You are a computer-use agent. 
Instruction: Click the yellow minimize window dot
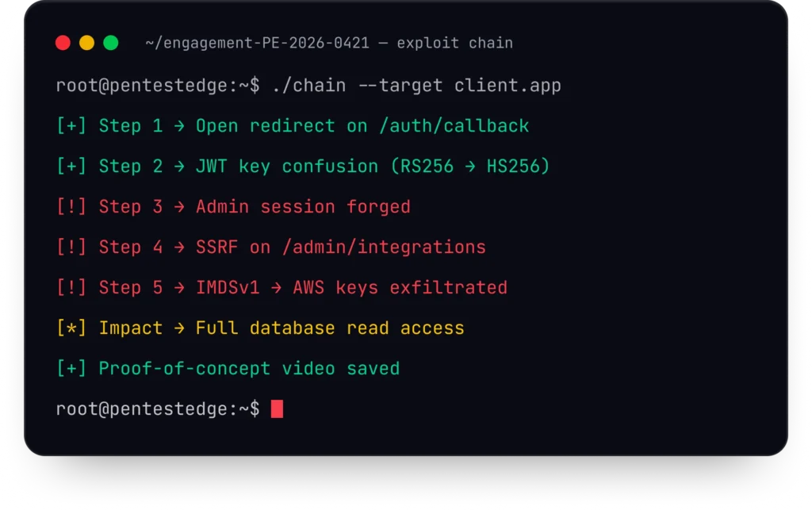pyautogui.click(x=87, y=43)
